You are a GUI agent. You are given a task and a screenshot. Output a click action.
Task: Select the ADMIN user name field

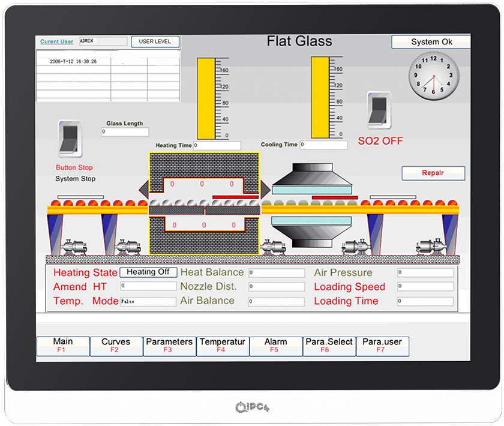pyautogui.click(x=103, y=41)
